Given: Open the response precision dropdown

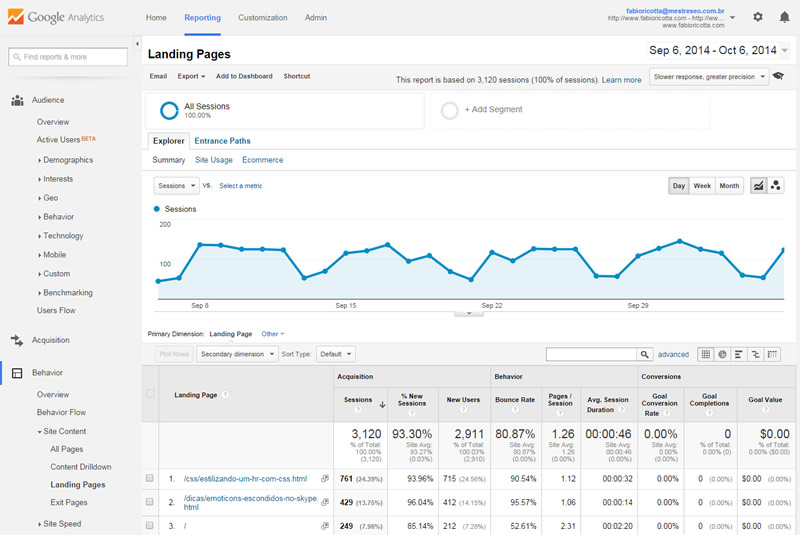Looking at the screenshot, I should coord(709,77).
